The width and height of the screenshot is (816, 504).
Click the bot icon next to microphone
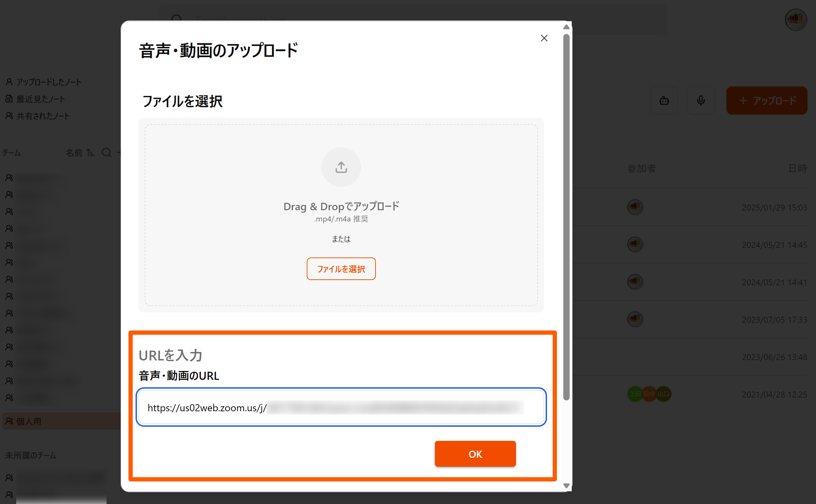[x=664, y=101]
